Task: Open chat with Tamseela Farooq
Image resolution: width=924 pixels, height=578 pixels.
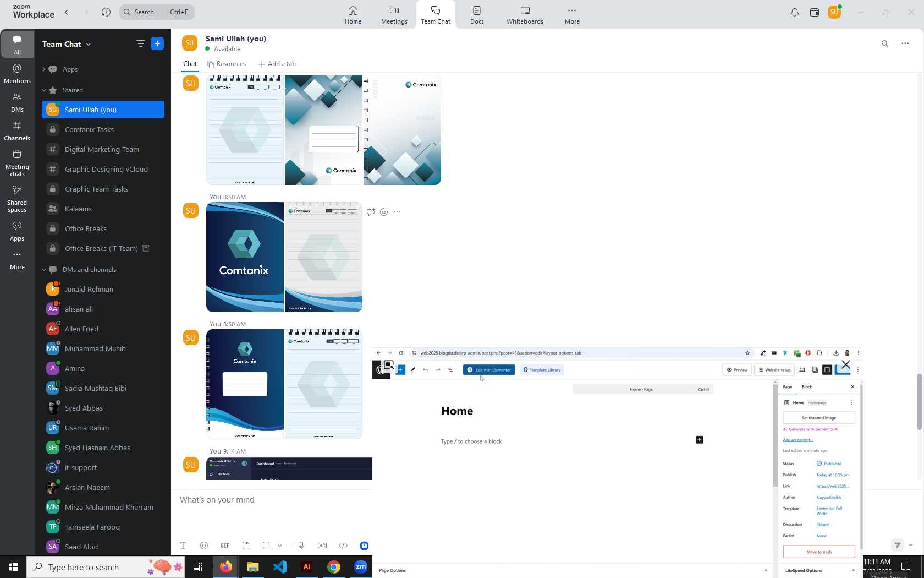Action: point(103,527)
